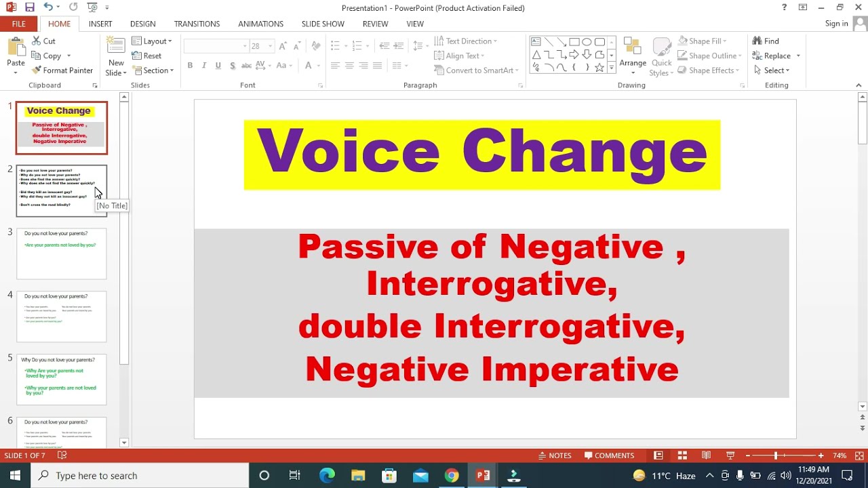
Task: Expand the Replace dropdown arrow
Action: coord(798,56)
